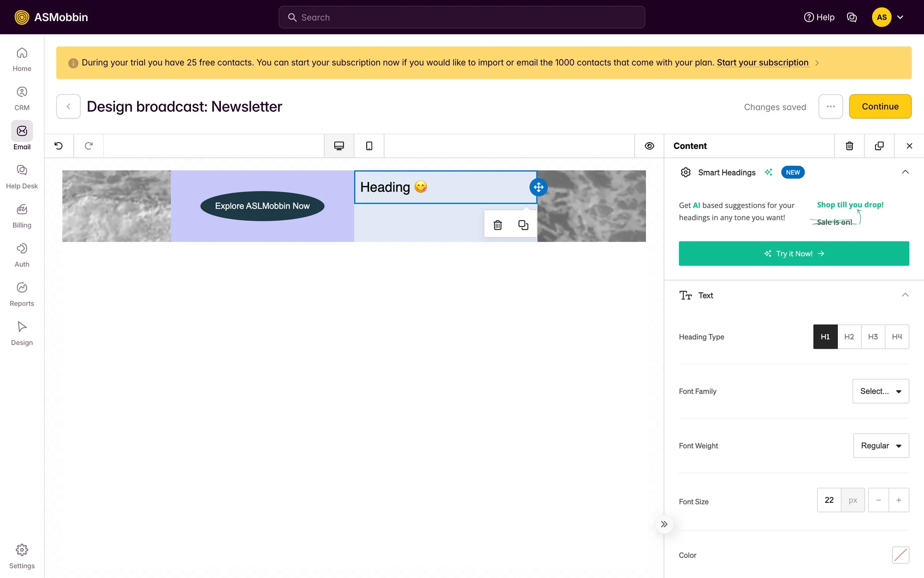
Task: Collapse the Smart Headings section
Action: [x=905, y=172]
